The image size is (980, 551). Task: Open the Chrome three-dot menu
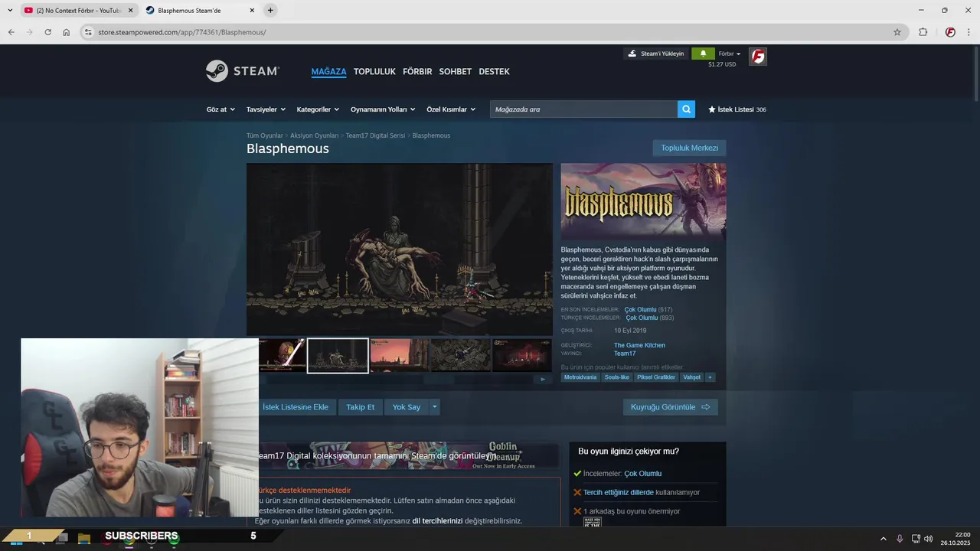click(x=969, y=32)
